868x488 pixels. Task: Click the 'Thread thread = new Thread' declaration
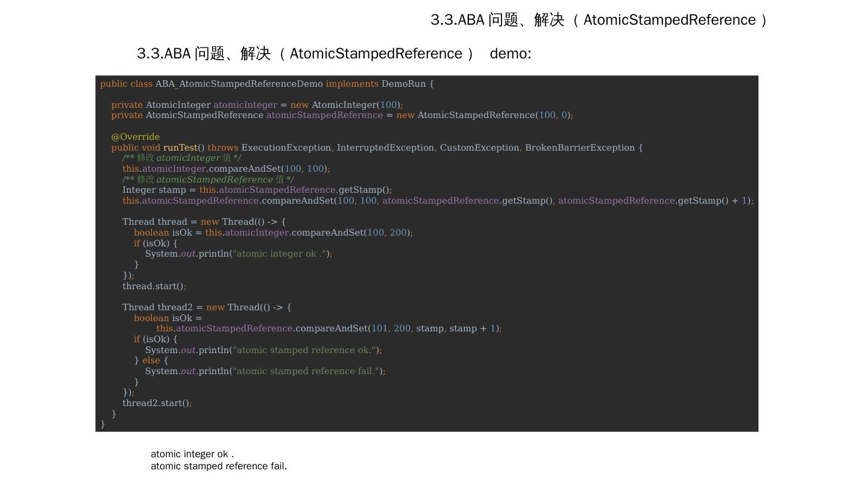tap(204, 222)
